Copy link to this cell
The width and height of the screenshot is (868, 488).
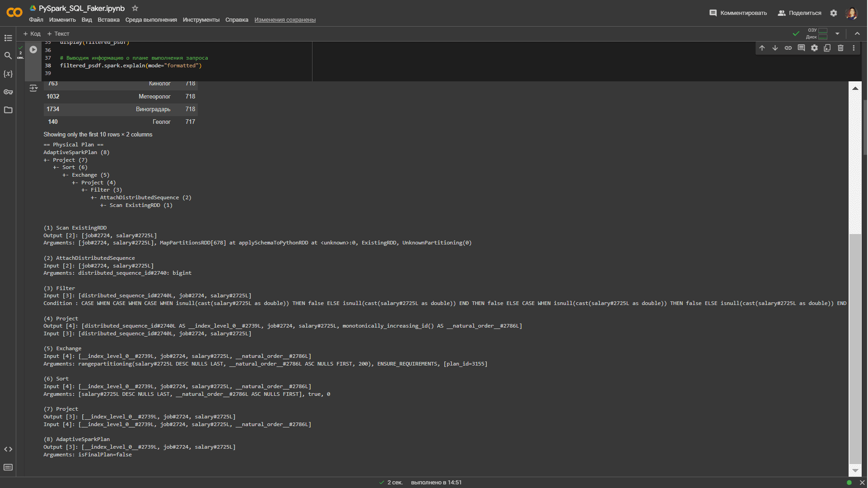tap(789, 48)
